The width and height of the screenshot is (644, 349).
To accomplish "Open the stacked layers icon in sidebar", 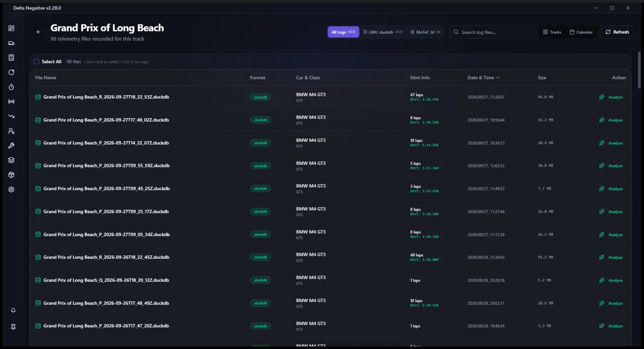I will (x=11, y=160).
